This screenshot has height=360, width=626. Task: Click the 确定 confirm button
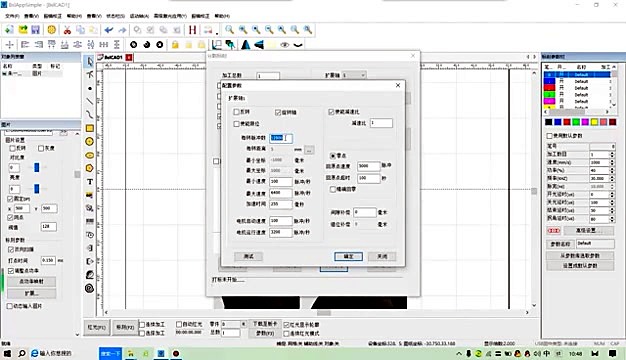(348, 256)
